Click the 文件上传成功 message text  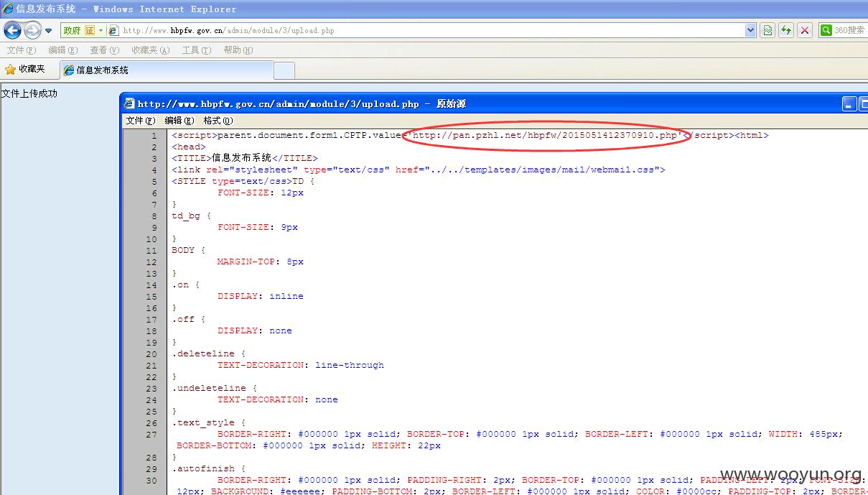pyautogui.click(x=29, y=93)
